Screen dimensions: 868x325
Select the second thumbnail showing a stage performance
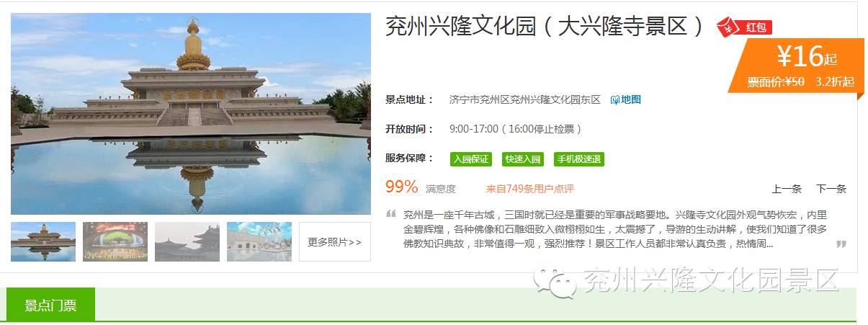point(115,241)
